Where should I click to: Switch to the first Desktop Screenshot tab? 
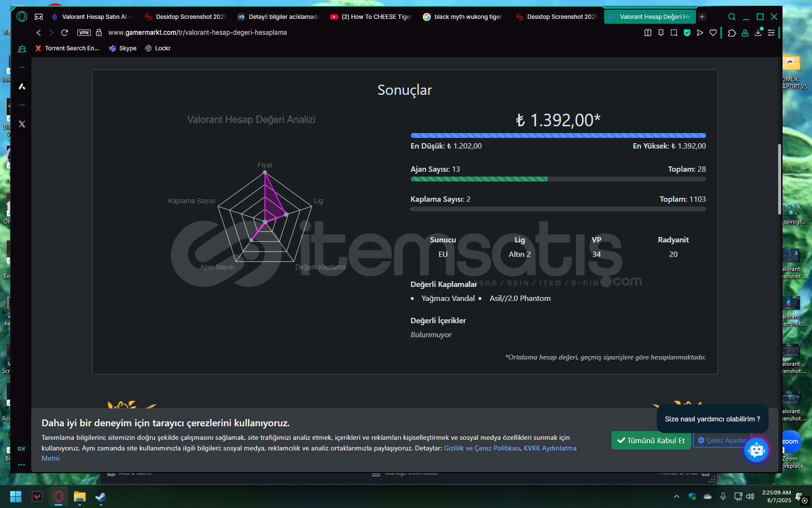185,16
